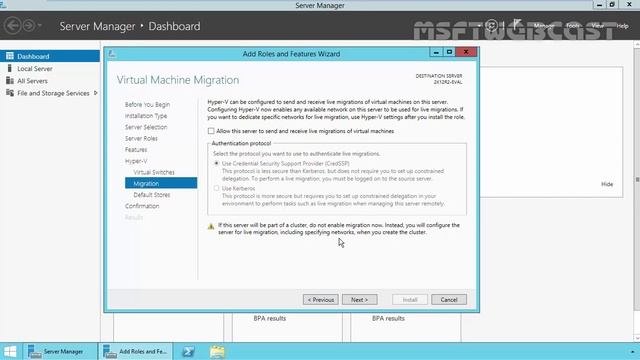Image resolution: width=640 pixels, height=360 pixels.
Task: Select the Migration wizard step
Action: (x=161, y=183)
